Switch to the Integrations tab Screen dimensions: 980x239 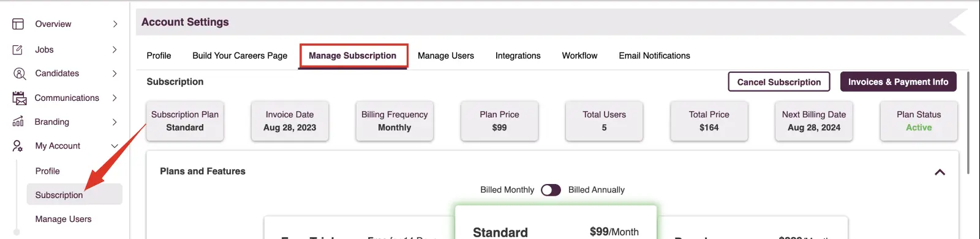coord(518,56)
